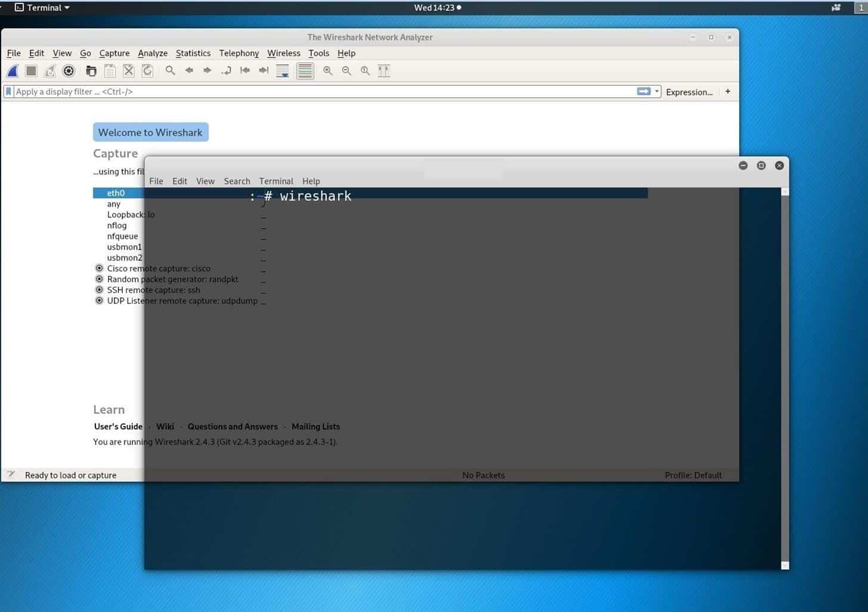Open the Terminal application menu in top bar
This screenshot has height=612, width=868.
pos(42,8)
